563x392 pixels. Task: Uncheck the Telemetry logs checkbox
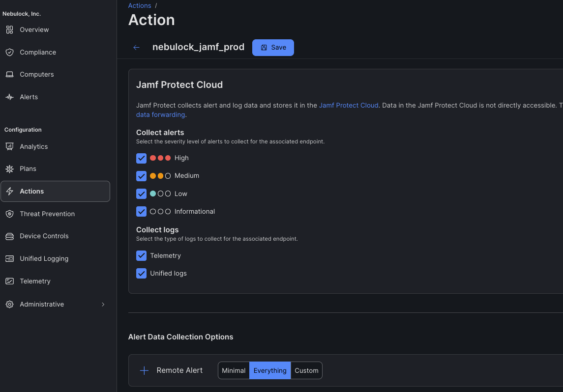pyautogui.click(x=142, y=256)
